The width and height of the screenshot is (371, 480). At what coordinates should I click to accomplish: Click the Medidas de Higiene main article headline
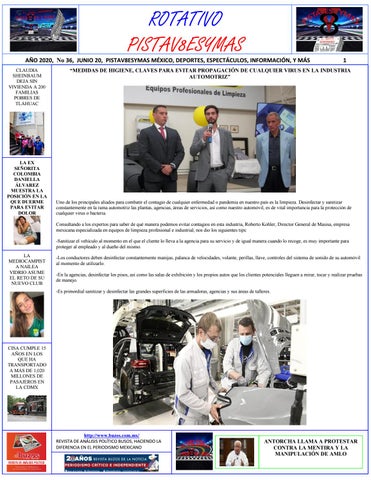(x=210, y=73)
